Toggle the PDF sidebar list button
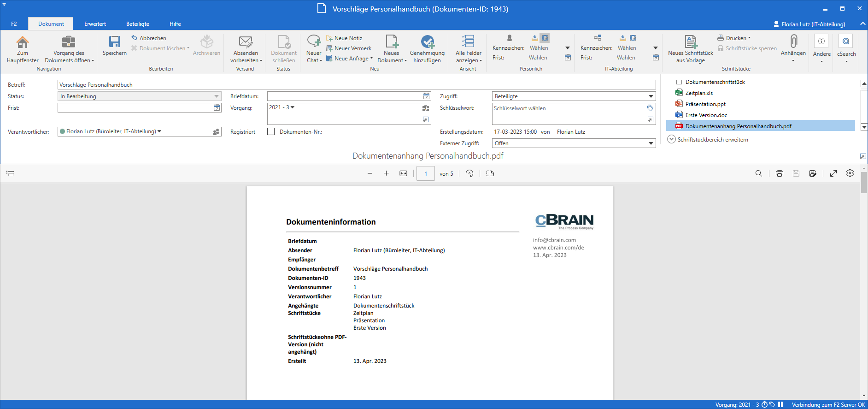The height and width of the screenshot is (409, 868). (x=11, y=173)
